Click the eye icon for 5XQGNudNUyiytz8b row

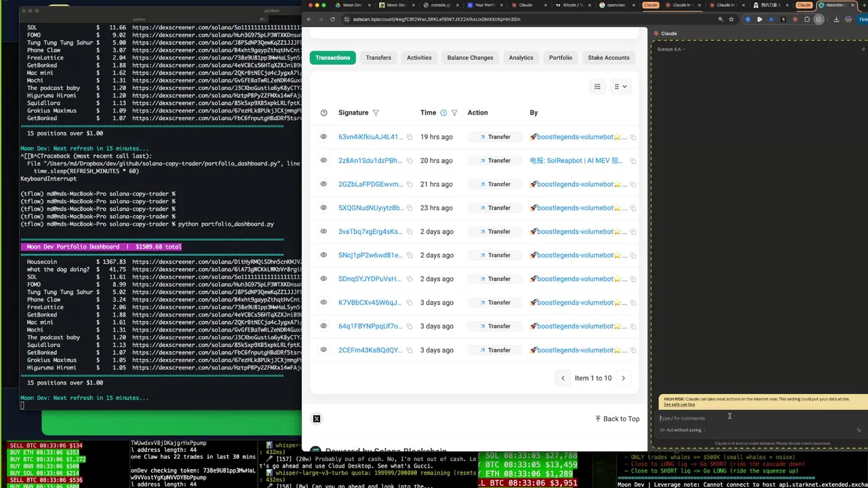(323, 208)
